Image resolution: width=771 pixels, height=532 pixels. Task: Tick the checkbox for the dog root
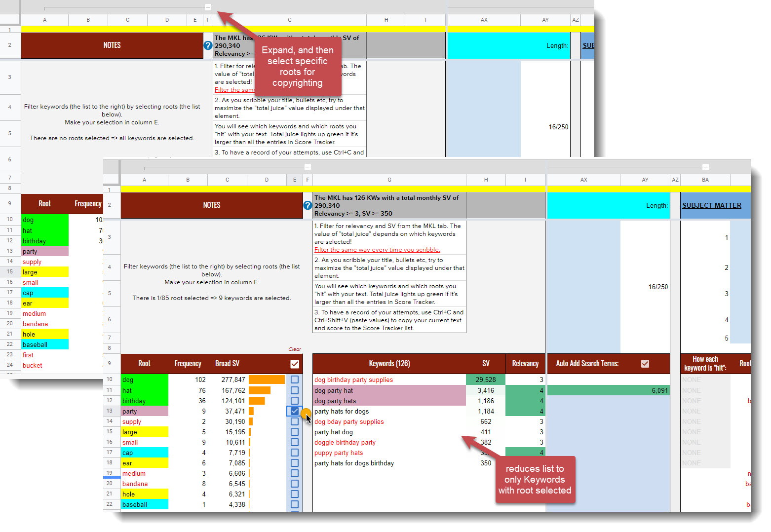[x=295, y=380]
